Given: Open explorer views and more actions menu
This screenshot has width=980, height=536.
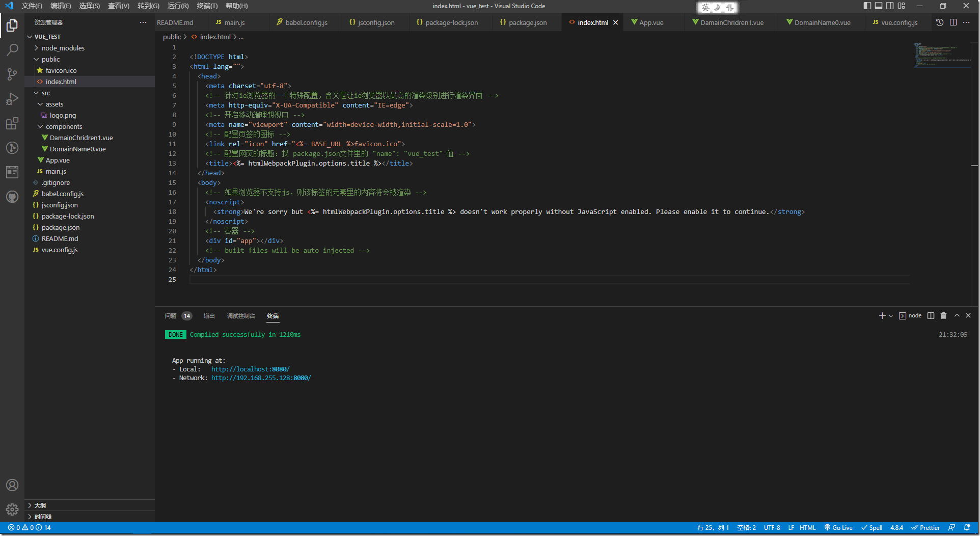Looking at the screenshot, I should point(143,22).
